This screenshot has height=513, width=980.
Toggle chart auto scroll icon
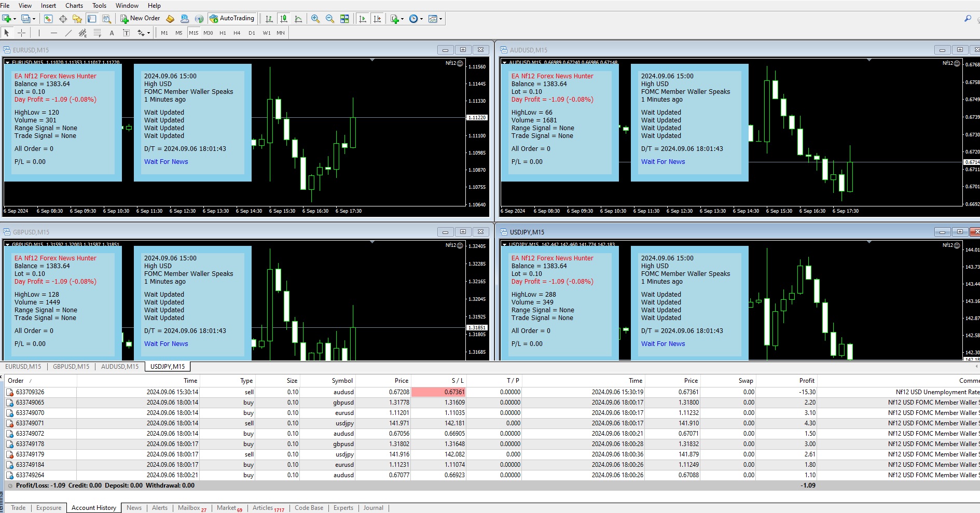(363, 19)
